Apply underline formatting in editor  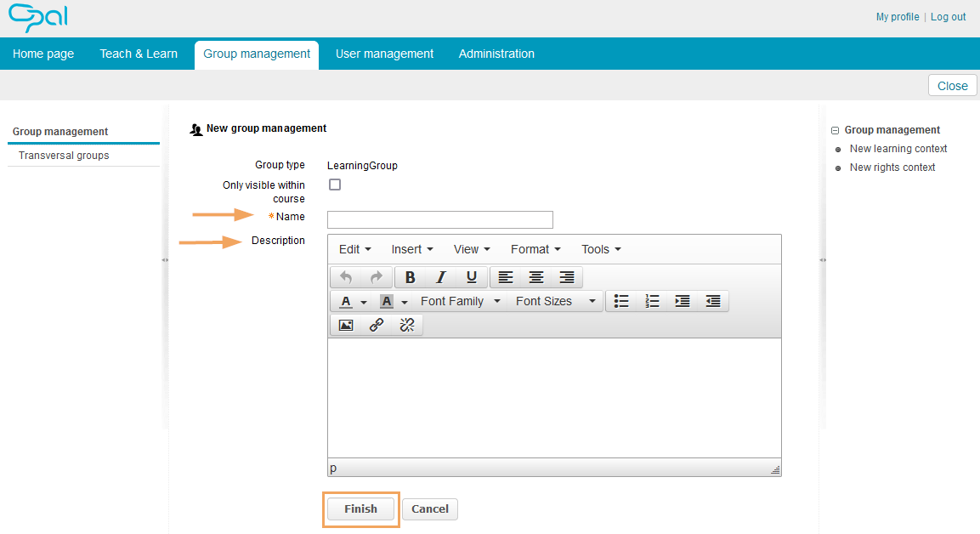pyautogui.click(x=472, y=277)
